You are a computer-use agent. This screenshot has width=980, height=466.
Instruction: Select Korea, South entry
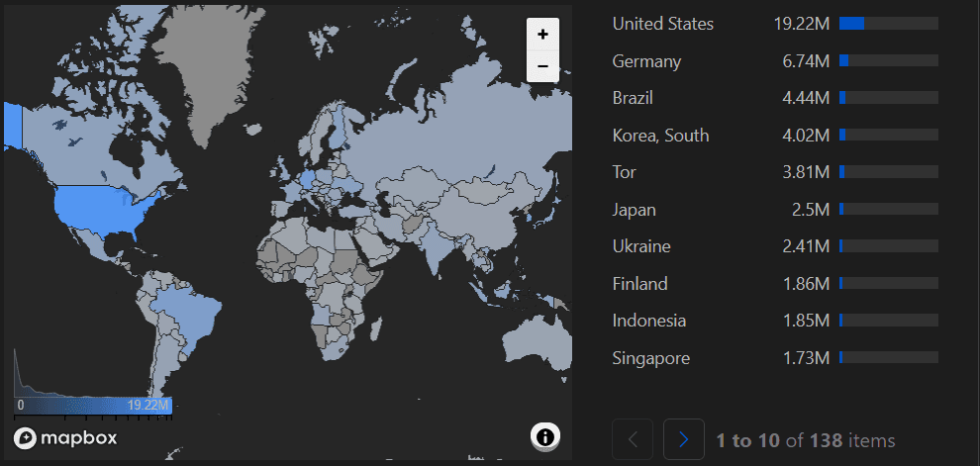click(660, 136)
